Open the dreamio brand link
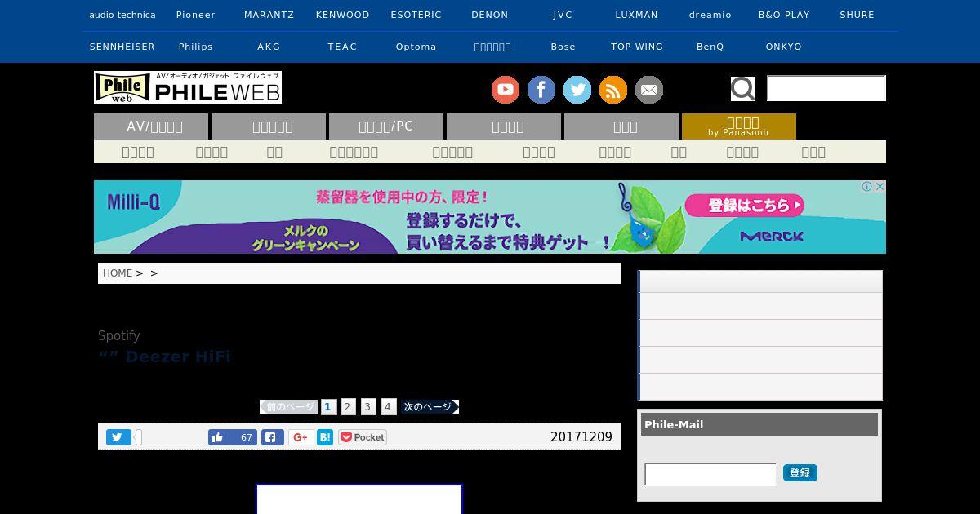This screenshot has height=514, width=980. (x=710, y=15)
